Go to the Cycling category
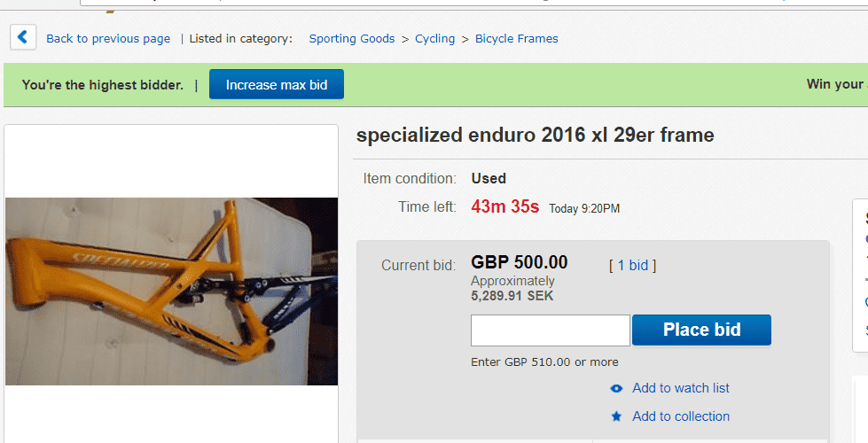The height and width of the screenshot is (443, 868). pyautogui.click(x=434, y=39)
